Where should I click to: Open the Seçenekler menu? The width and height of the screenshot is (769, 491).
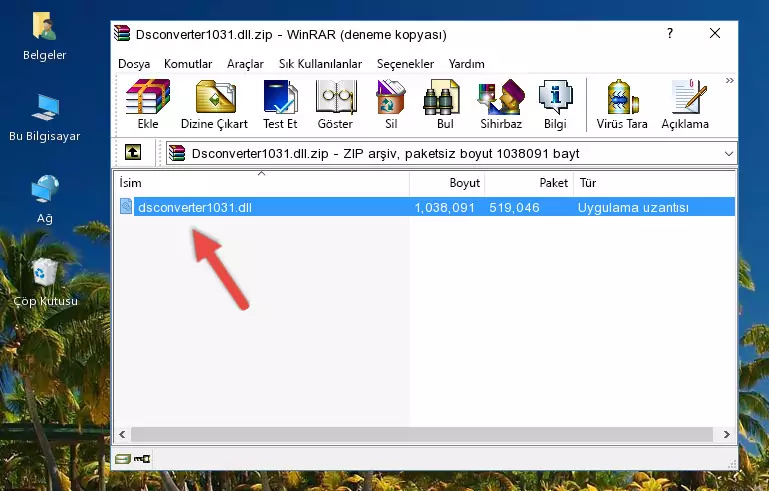click(x=405, y=64)
